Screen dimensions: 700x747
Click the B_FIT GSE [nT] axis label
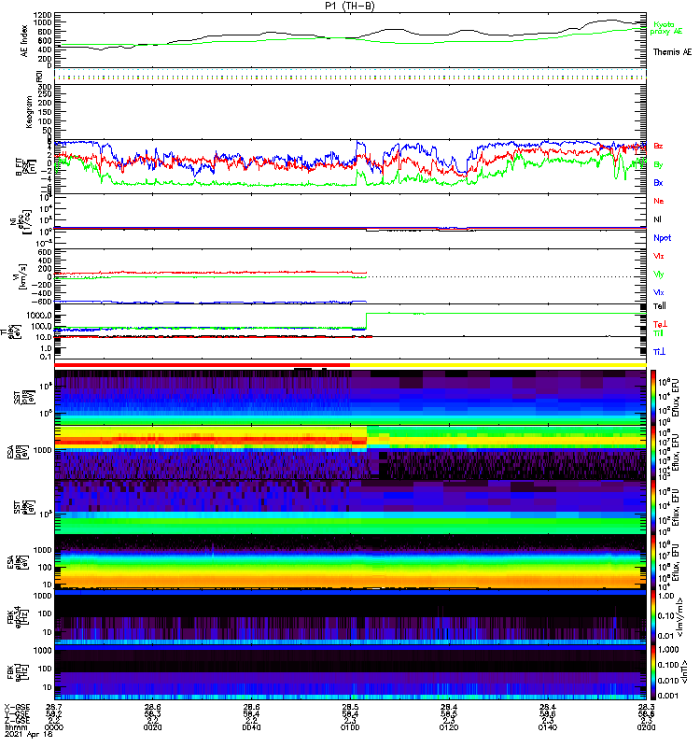coord(26,167)
